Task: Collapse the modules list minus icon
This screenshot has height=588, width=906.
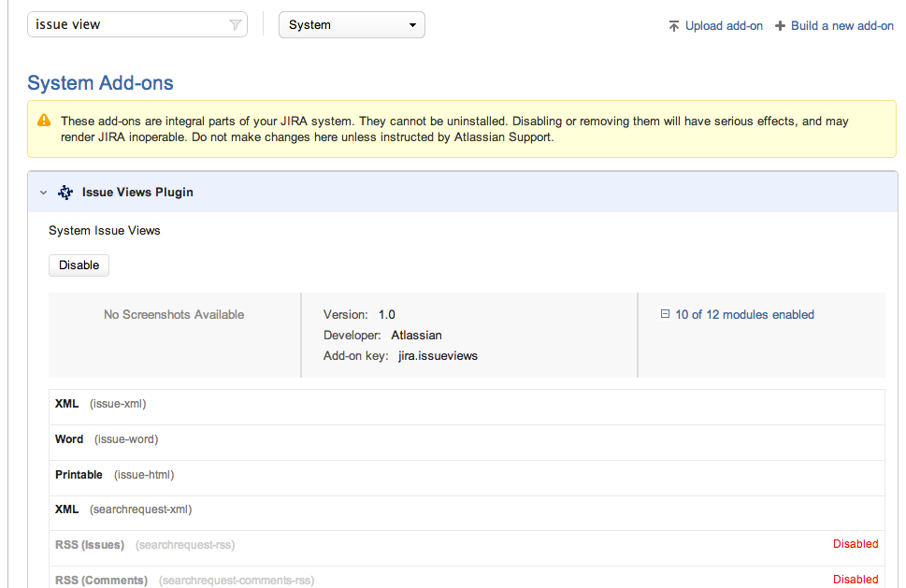Action: click(x=665, y=315)
